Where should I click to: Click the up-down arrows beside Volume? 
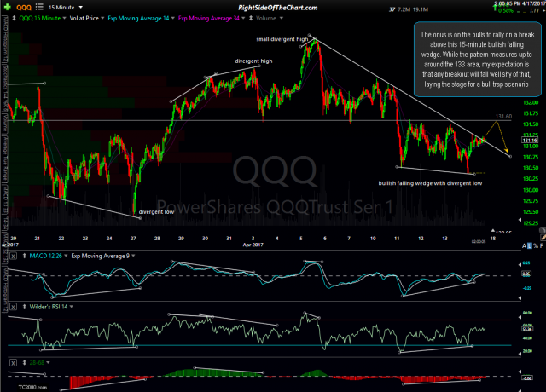(x=251, y=18)
